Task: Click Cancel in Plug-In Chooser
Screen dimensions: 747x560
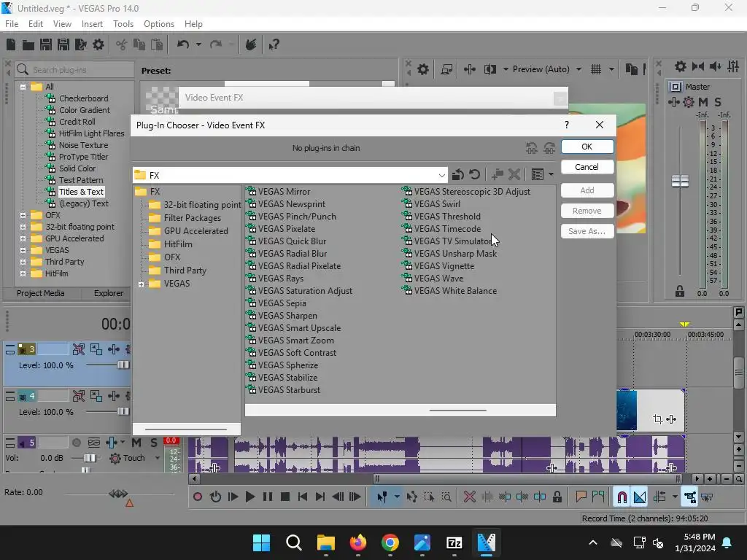Action: pos(587,167)
